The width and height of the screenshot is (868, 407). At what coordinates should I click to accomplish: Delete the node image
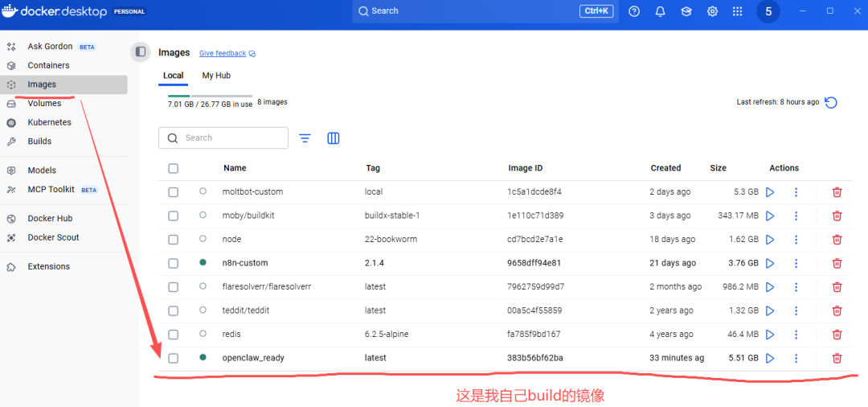(837, 240)
